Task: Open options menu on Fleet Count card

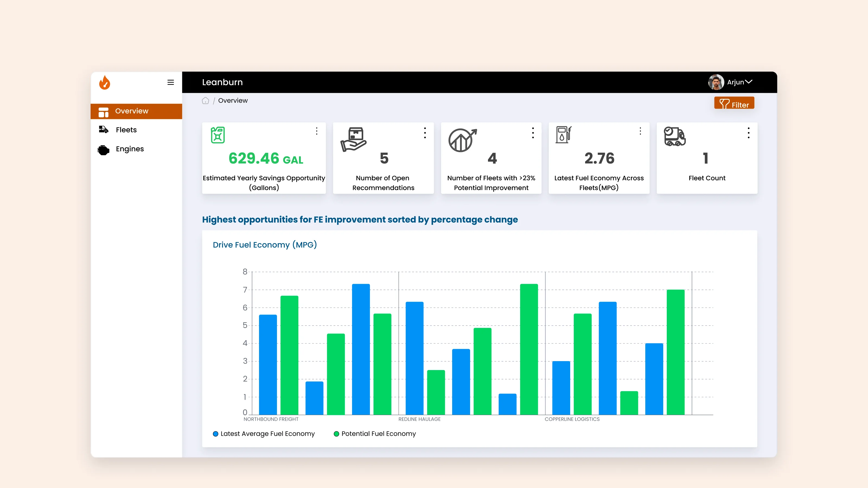Action: click(x=748, y=133)
